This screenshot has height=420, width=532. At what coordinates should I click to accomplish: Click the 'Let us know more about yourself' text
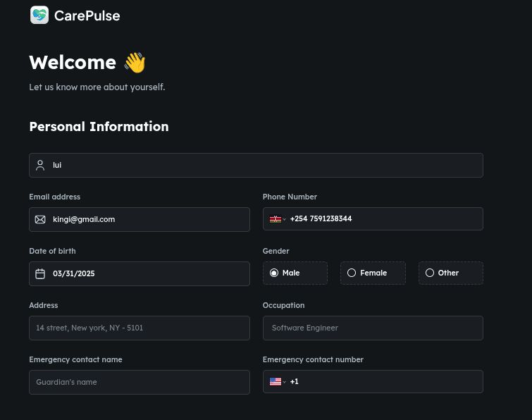click(x=97, y=87)
